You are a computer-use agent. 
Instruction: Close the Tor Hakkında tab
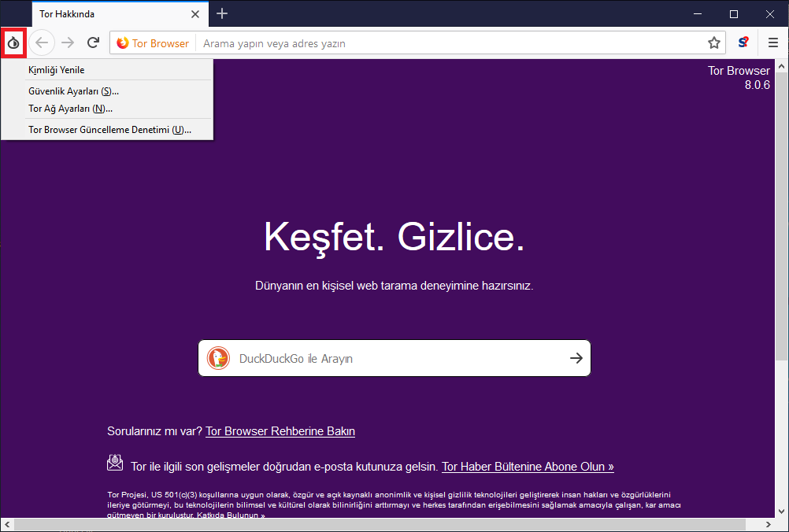point(195,14)
